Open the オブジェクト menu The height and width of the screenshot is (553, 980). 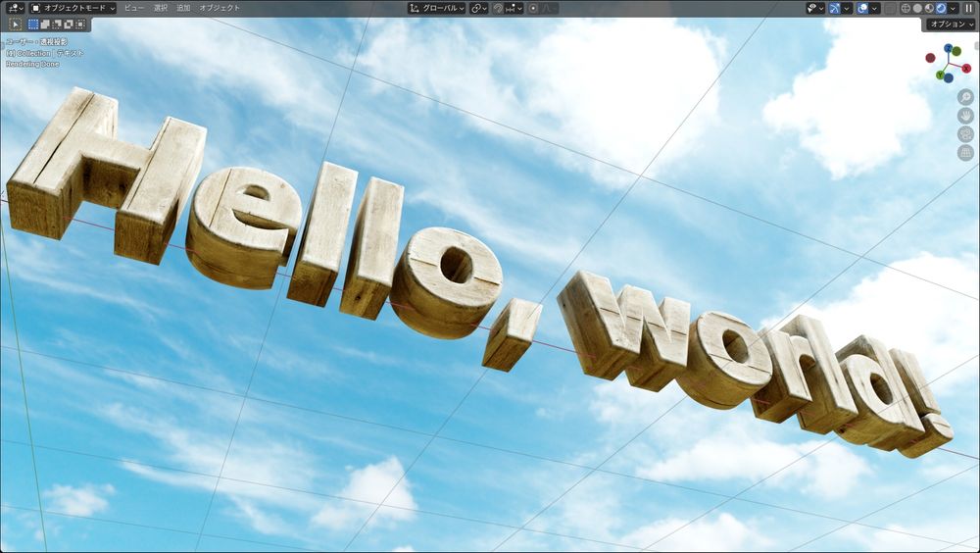click(220, 8)
